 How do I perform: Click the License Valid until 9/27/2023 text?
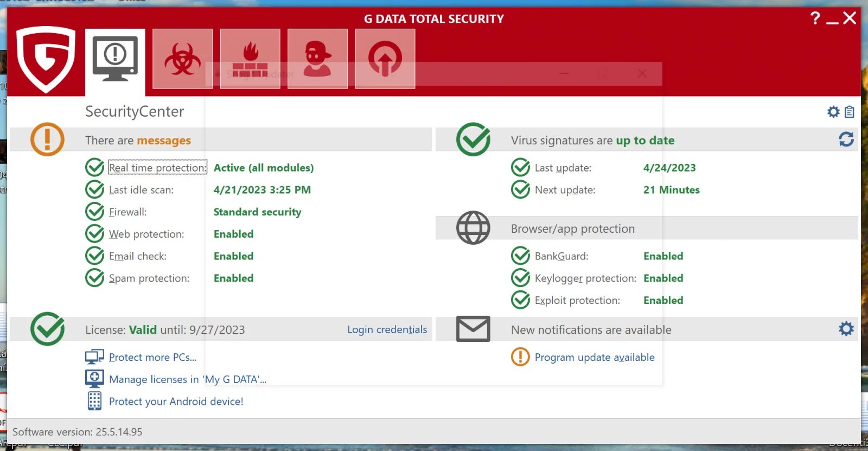pyautogui.click(x=165, y=330)
